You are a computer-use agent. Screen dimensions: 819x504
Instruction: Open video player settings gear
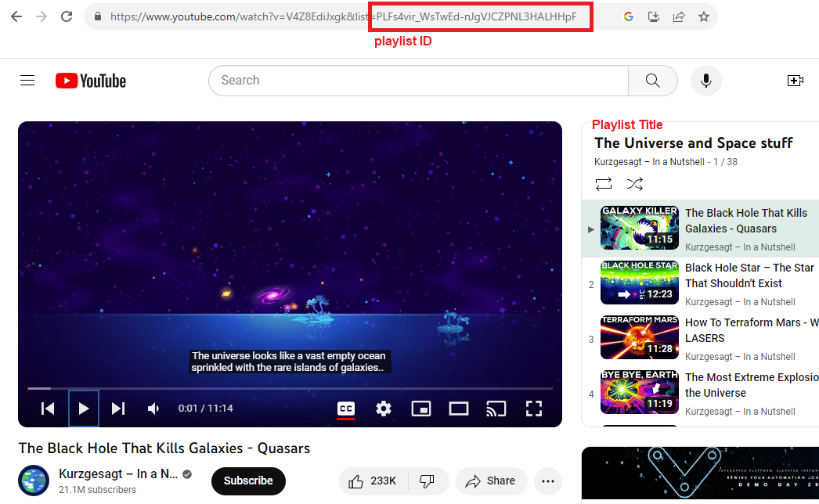[x=383, y=409]
